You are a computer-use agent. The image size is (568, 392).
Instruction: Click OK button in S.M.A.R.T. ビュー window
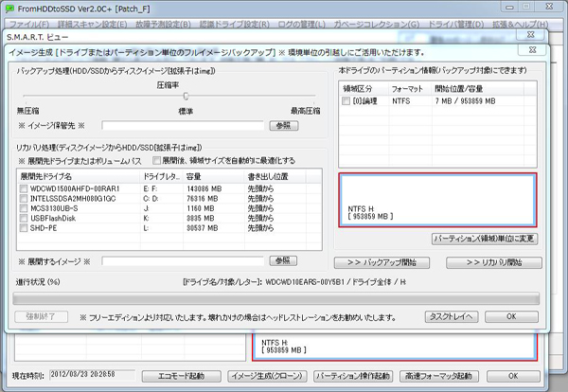(x=513, y=376)
